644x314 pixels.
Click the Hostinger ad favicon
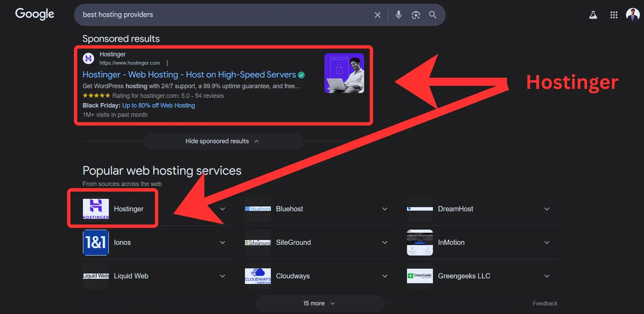[x=88, y=58]
